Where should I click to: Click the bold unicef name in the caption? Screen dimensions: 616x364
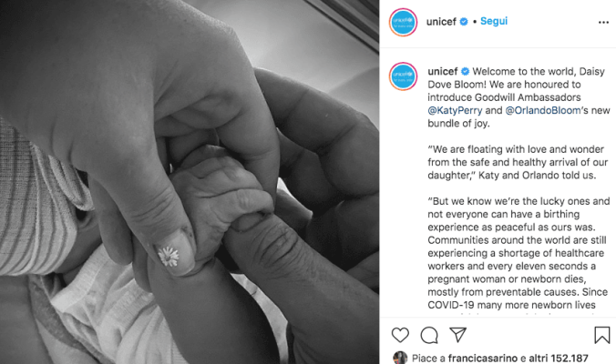coord(443,71)
